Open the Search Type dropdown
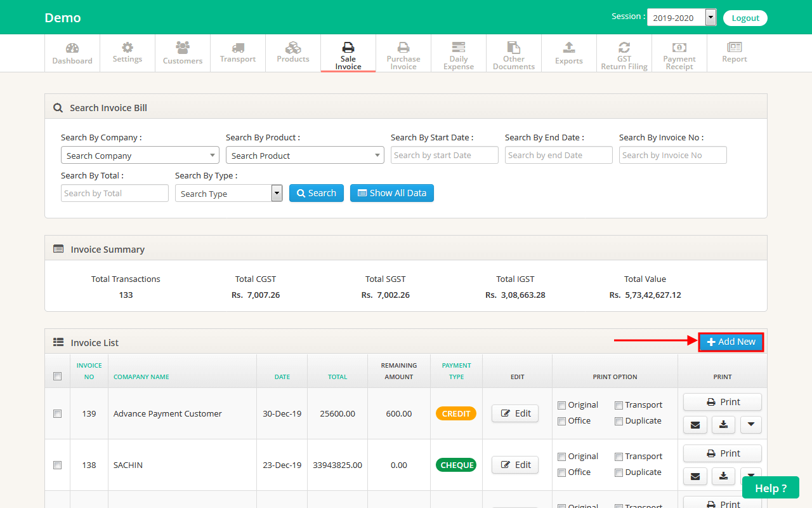The width and height of the screenshot is (812, 508). click(x=228, y=194)
